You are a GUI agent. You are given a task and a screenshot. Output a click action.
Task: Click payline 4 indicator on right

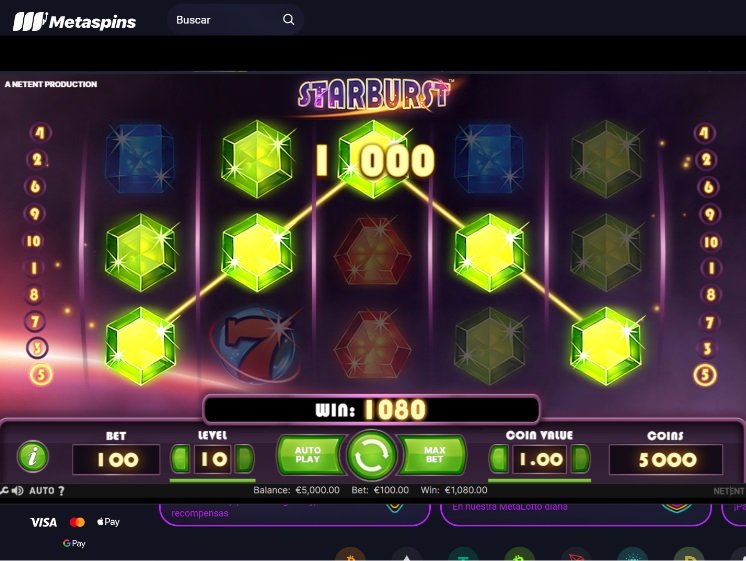(x=704, y=133)
